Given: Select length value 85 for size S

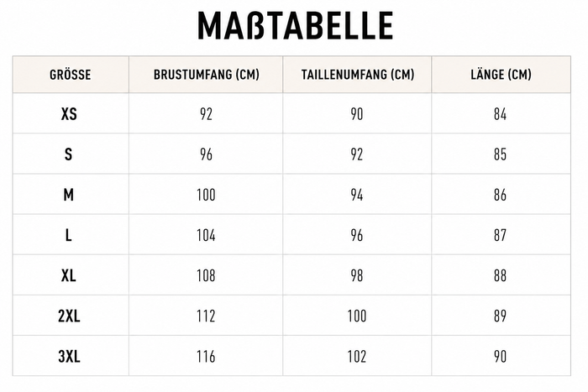Looking at the screenshot, I should pyautogui.click(x=501, y=154).
